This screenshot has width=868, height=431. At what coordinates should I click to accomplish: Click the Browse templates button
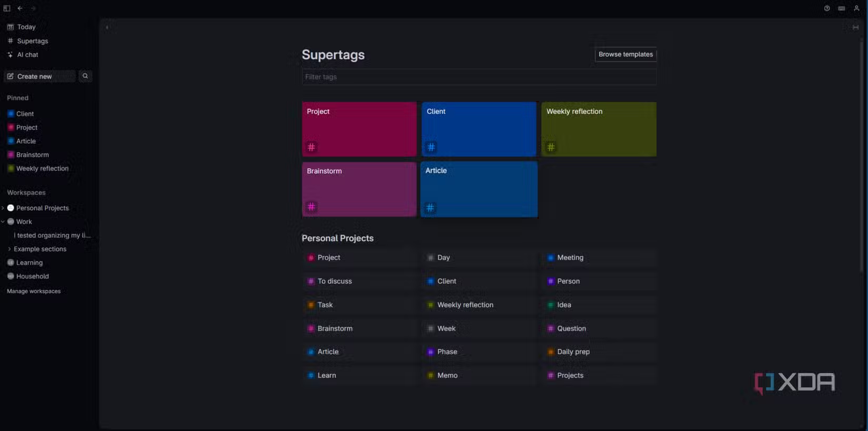625,55
